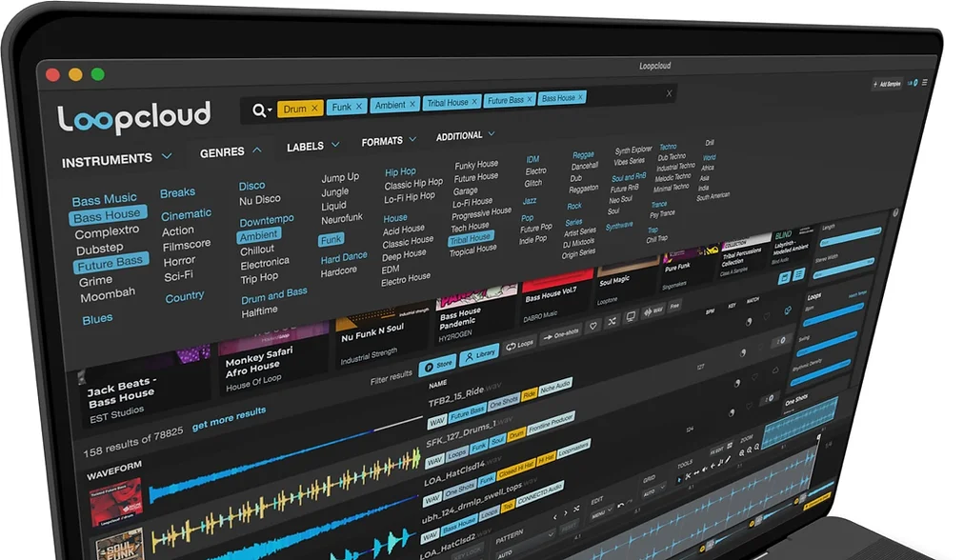Click the Add Samples button
964x560 pixels.
pos(887,84)
